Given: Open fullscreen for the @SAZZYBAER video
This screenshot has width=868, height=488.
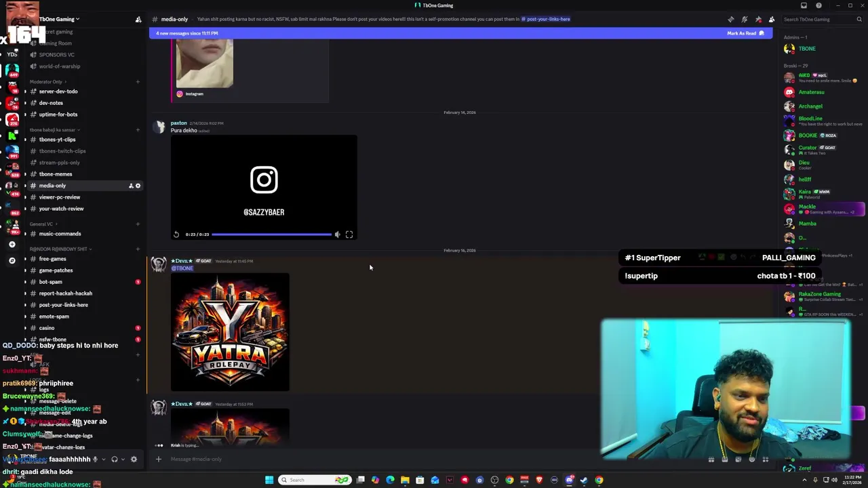Looking at the screenshot, I should point(349,235).
